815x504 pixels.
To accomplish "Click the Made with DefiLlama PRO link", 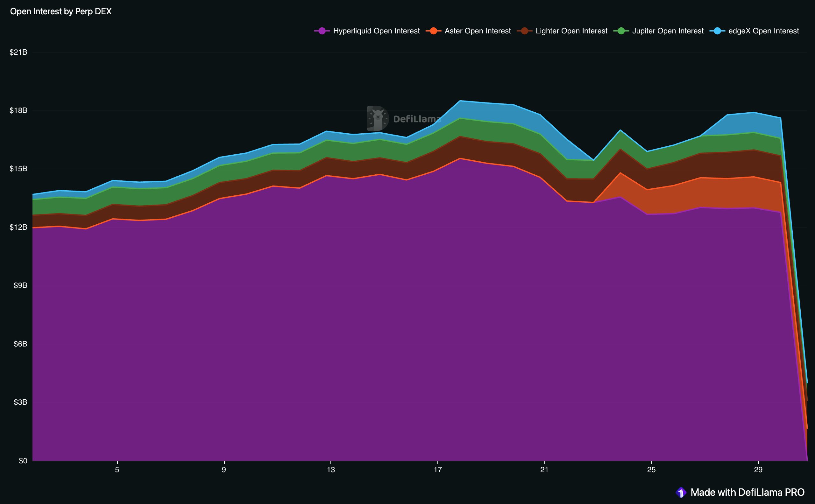I will pos(747,492).
